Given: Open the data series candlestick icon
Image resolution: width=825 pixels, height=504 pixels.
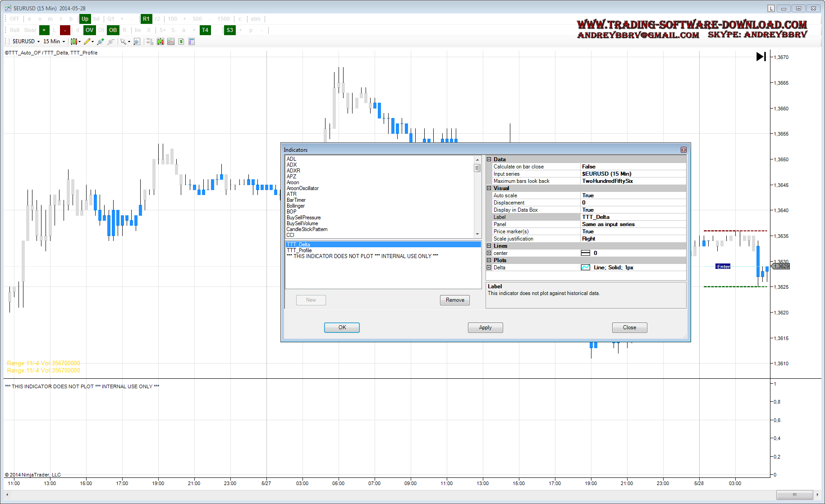Looking at the screenshot, I should coord(160,41).
